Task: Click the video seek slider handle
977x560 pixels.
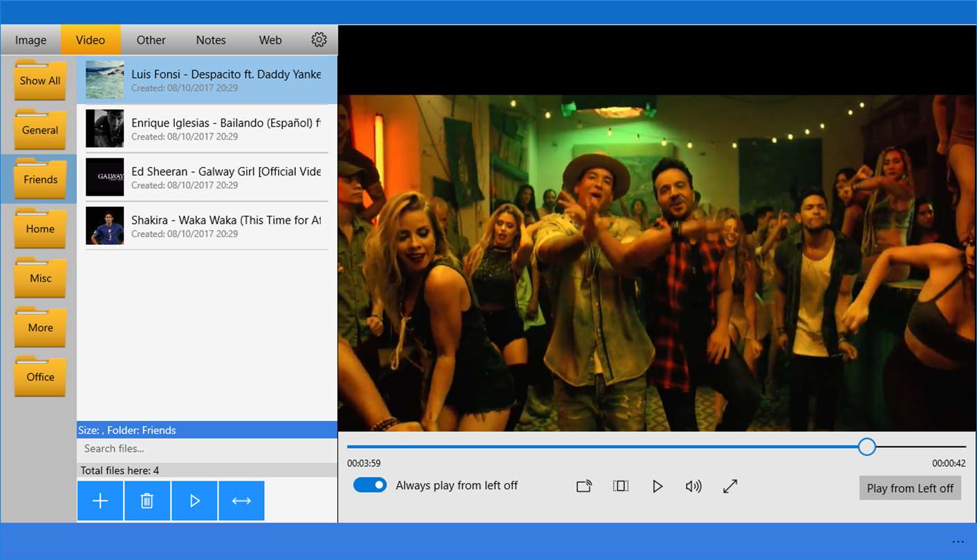Action: point(867,447)
